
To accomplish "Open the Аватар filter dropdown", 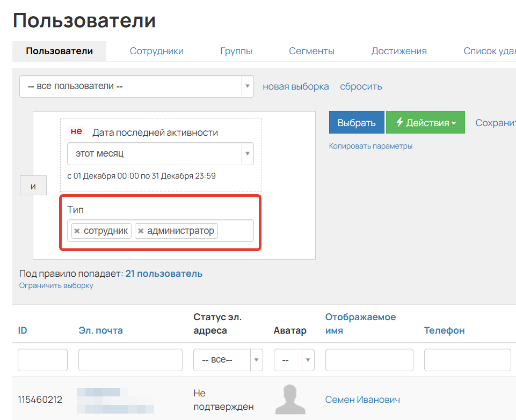I will [x=294, y=359].
